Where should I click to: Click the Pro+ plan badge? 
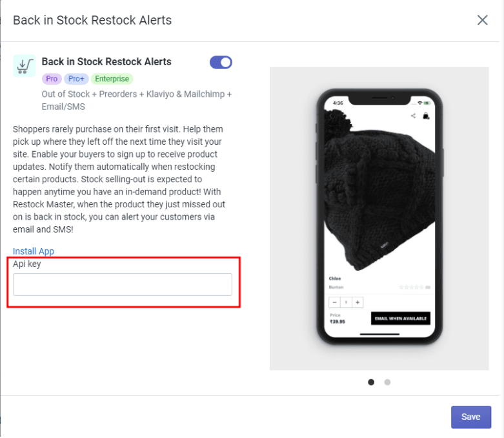click(76, 79)
